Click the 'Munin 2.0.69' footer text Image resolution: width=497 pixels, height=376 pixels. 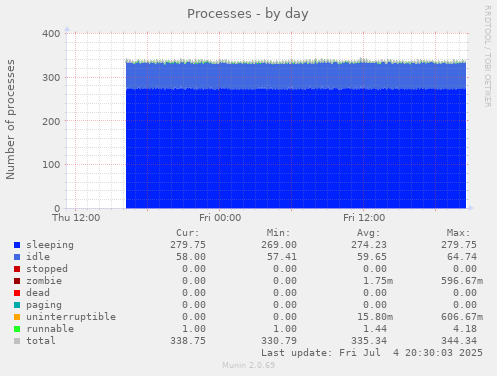coord(249,365)
